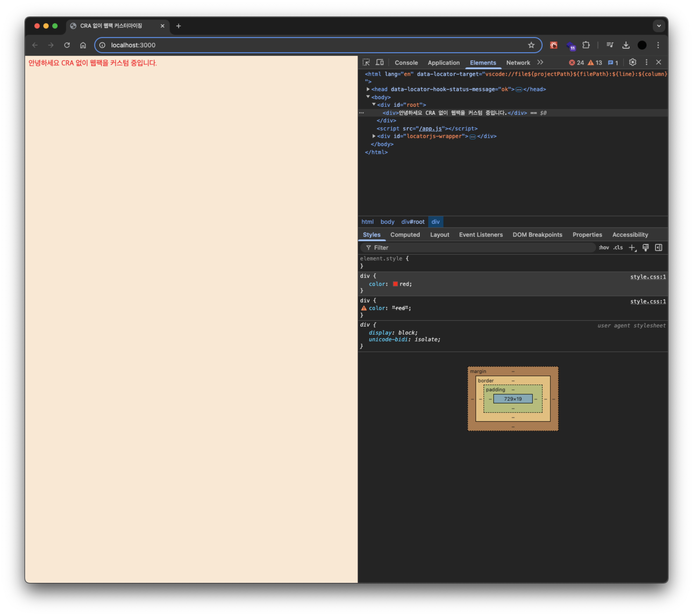Open rendering emulation paintbrush icon

coord(645,248)
